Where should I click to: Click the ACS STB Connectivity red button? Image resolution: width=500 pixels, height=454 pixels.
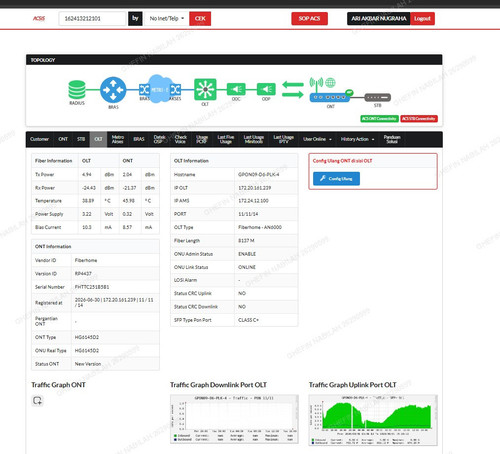[x=419, y=119]
